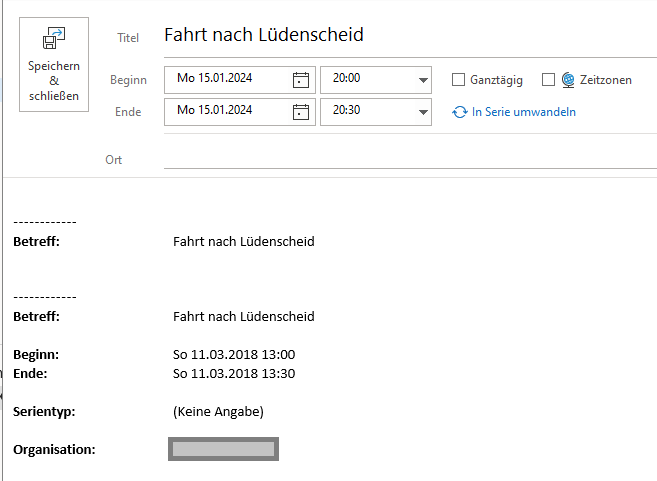This screenshot has height=481, width=657.
Task: Click the In Serie umwandeln link
Action: pos(523,112)
